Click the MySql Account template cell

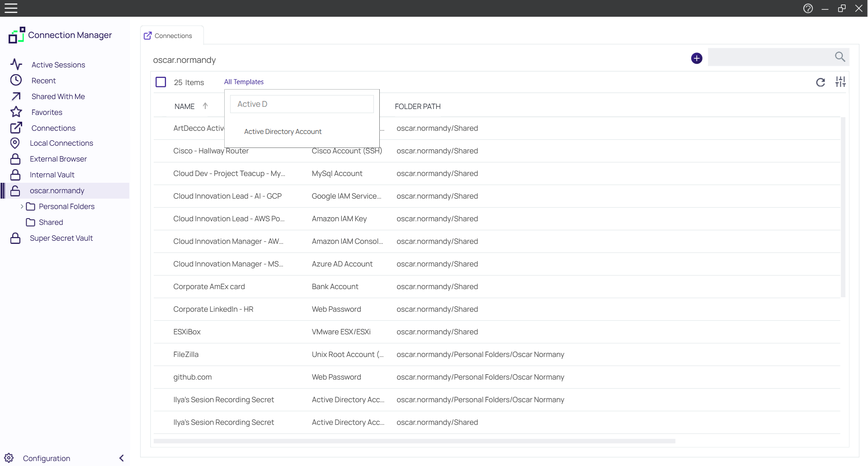(x=337, y=173)
